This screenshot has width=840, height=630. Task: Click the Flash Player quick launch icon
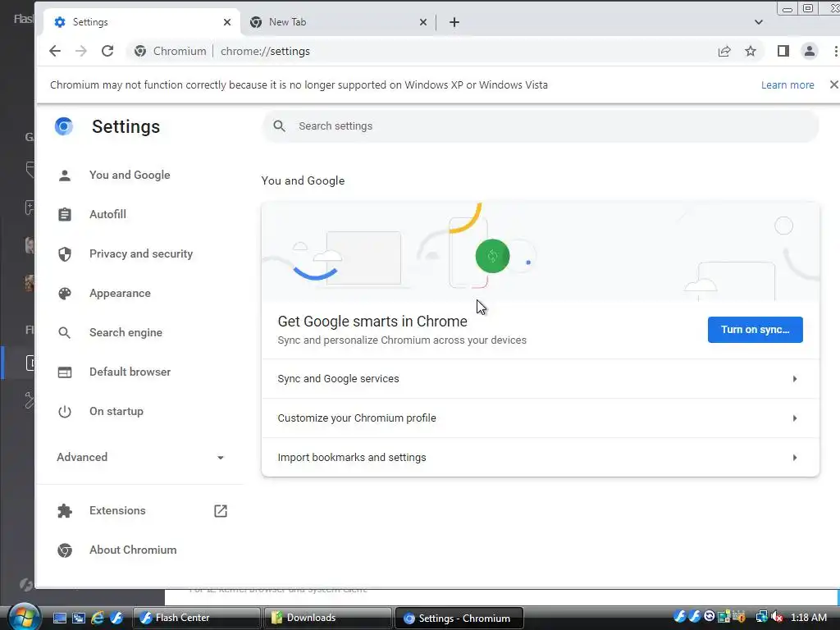[116, 618]
